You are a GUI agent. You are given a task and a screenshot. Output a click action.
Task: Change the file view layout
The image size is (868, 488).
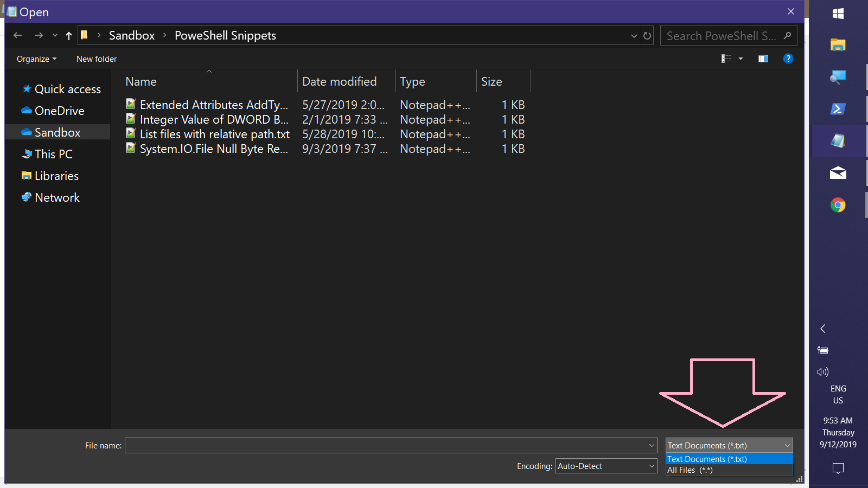click(726, 59)
